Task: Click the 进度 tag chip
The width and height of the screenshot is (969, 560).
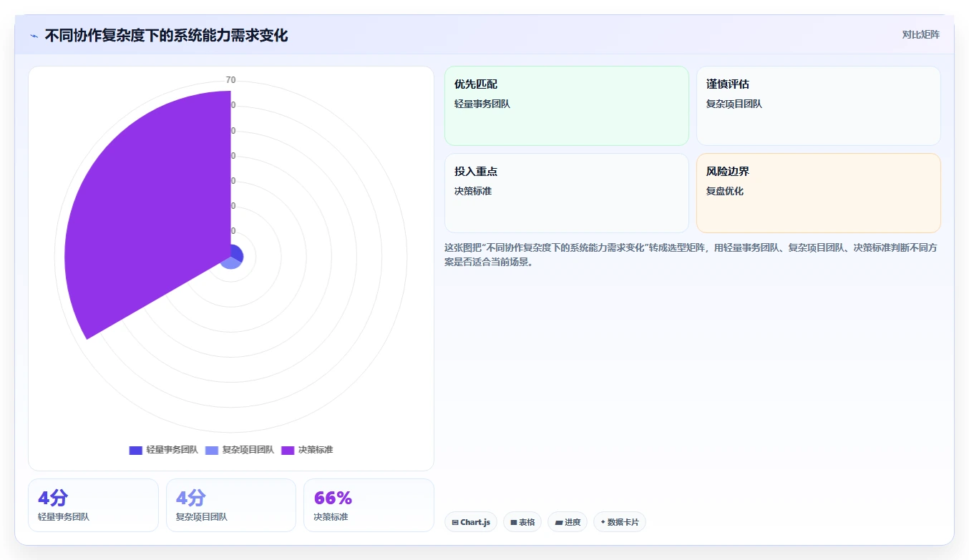Action: [568, 522]
